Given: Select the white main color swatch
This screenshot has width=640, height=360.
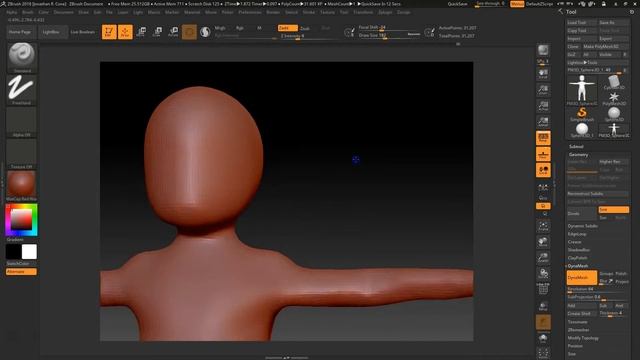Looking at the screenshot, I should pyautogui.click(x=29, y=252).
